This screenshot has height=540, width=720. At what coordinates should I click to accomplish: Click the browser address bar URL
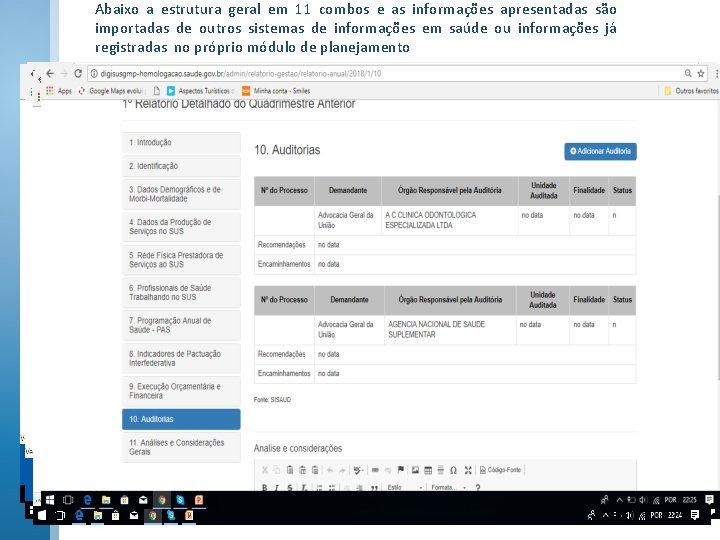point(241,73)
